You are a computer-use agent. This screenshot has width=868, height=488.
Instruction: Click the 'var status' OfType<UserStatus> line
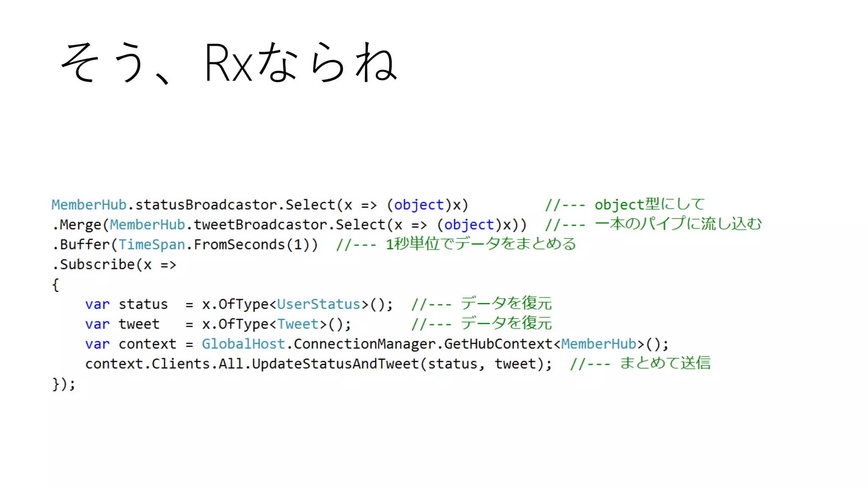(239, 305)
